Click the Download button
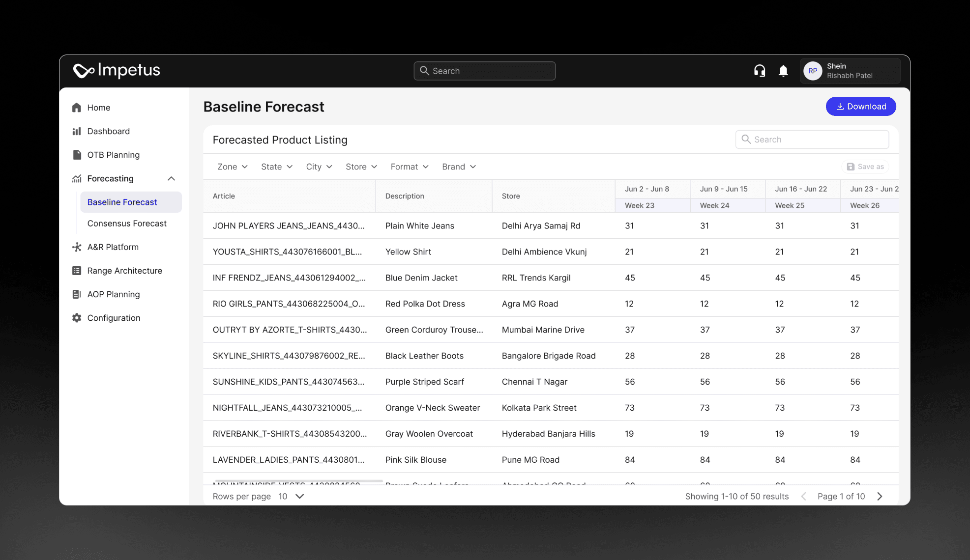The image size is (970, 560). point(860,107)
